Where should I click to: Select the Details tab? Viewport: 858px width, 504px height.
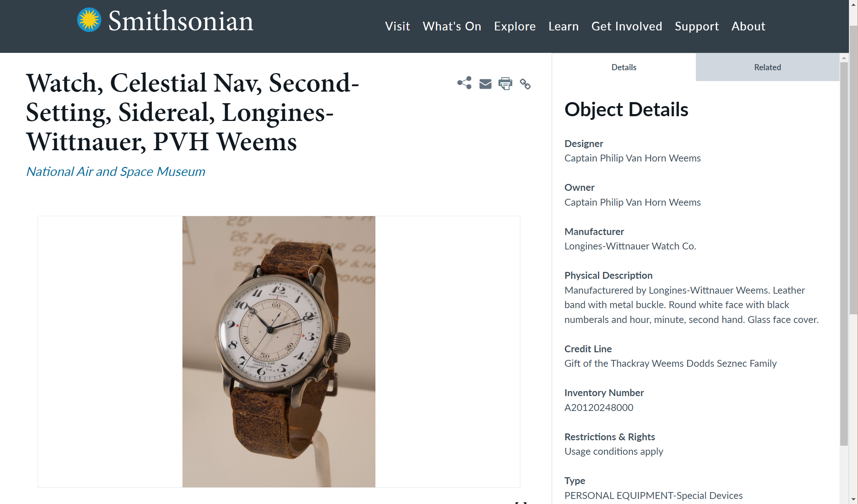pos(624,67)
